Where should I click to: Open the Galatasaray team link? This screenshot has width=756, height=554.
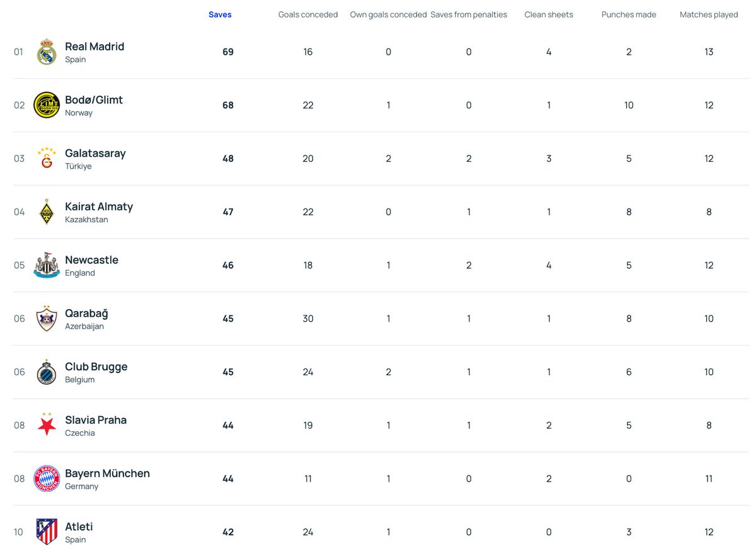pos(95,153)
